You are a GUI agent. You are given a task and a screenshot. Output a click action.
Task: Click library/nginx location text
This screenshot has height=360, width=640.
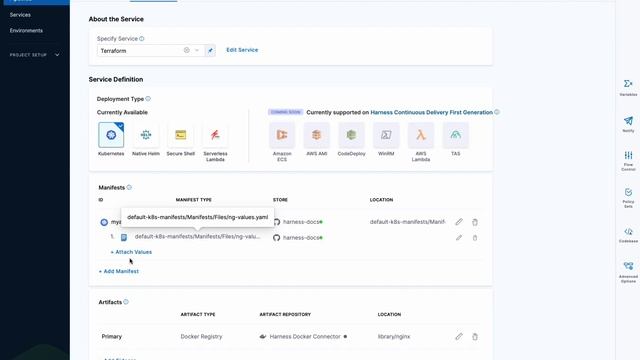pos(393,337)
